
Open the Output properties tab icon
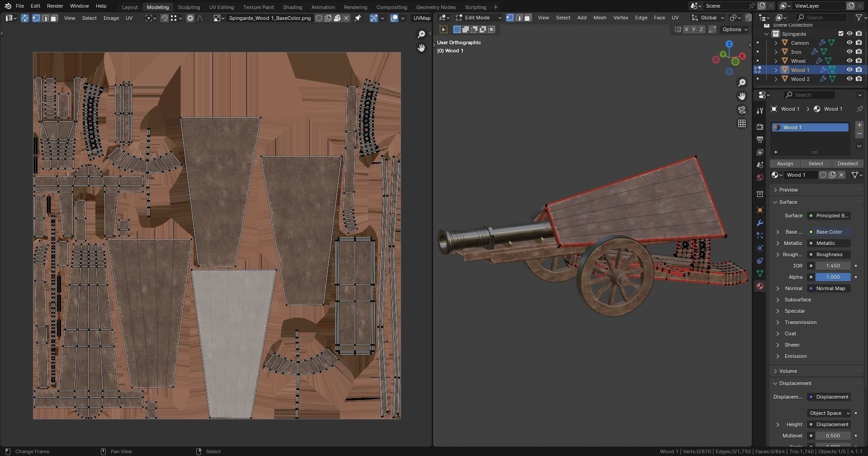(760, 140)
